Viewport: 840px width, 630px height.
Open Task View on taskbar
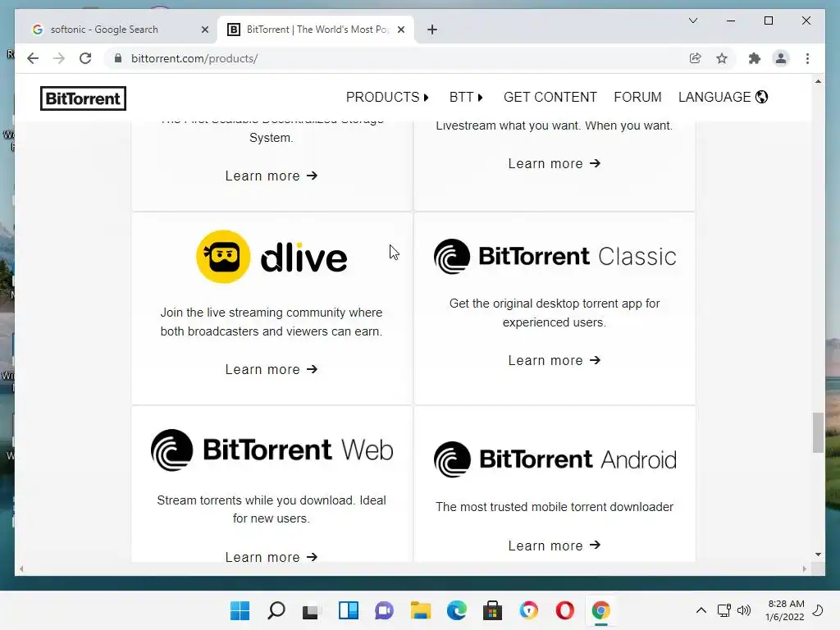[311, 610]
